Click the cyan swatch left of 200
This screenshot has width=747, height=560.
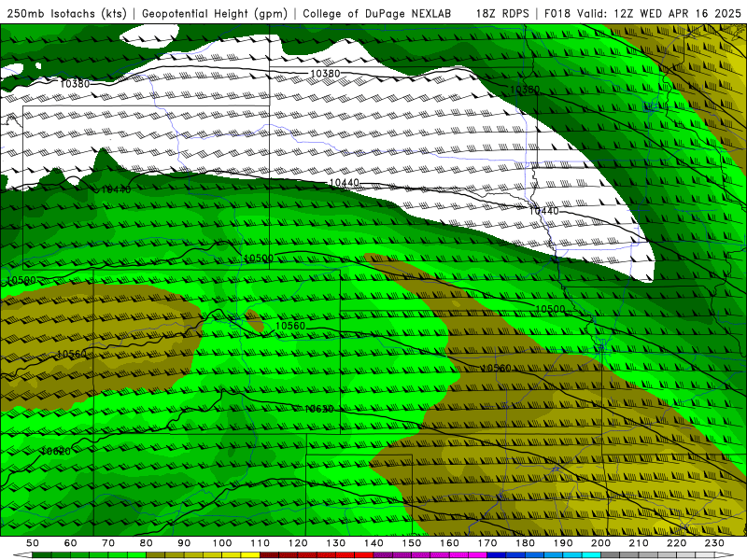click(591, 554)
